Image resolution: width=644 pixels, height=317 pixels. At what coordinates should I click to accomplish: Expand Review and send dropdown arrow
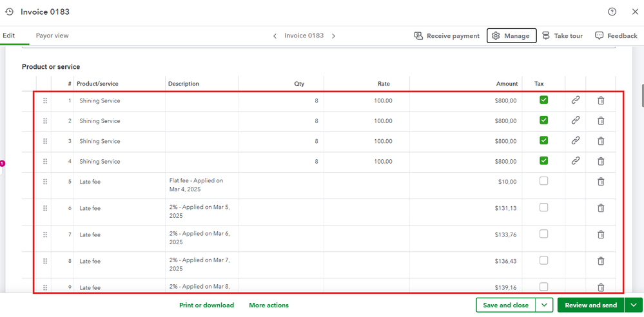pos(634,305)
